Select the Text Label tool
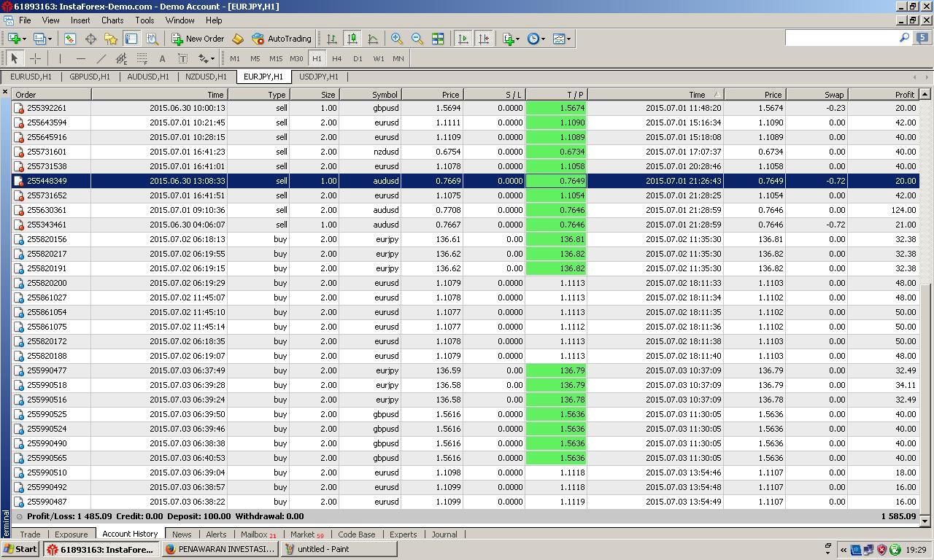 (182, 58)
